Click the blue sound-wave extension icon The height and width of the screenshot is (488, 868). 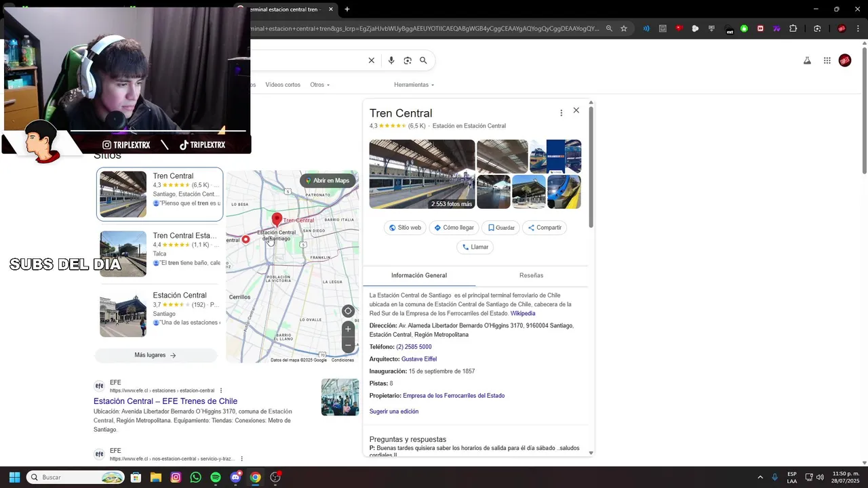[646, 28]
